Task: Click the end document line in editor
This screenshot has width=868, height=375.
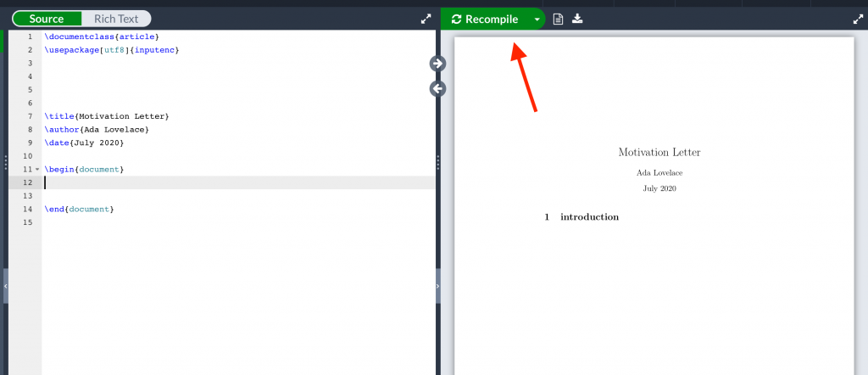Action: [79, 210]
